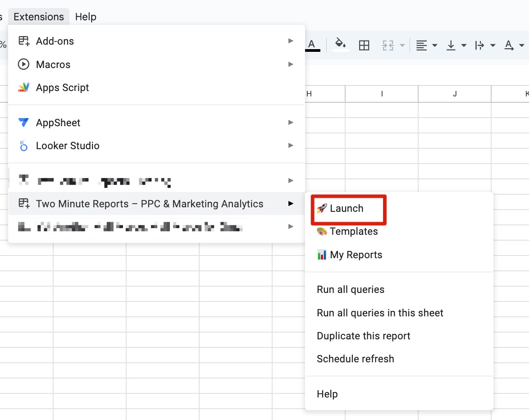
Task: Expand the Add-ons submenu arrow
Action: pos(291,41)
